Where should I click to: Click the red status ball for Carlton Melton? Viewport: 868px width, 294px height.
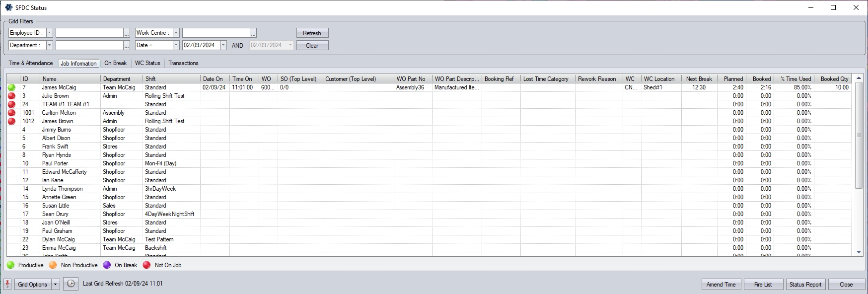(11, 113)
